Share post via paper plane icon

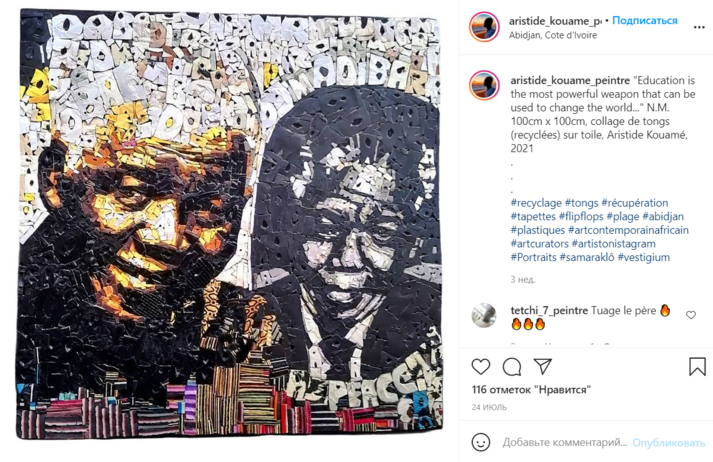coord(542,366)
